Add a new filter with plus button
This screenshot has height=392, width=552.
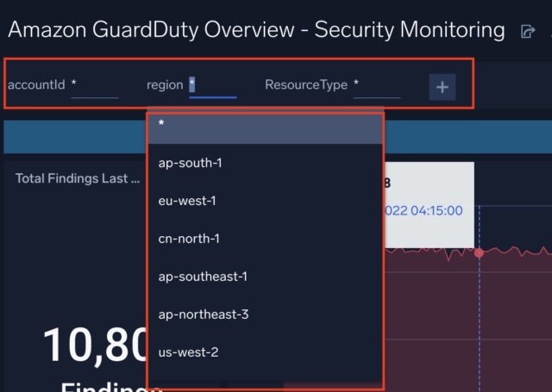[x=442, y=87]
